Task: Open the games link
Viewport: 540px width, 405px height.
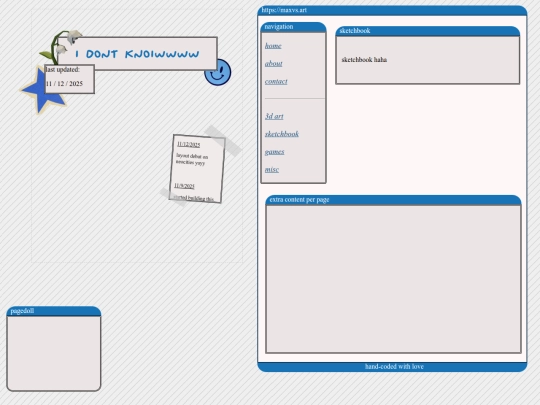Action: 274,152
